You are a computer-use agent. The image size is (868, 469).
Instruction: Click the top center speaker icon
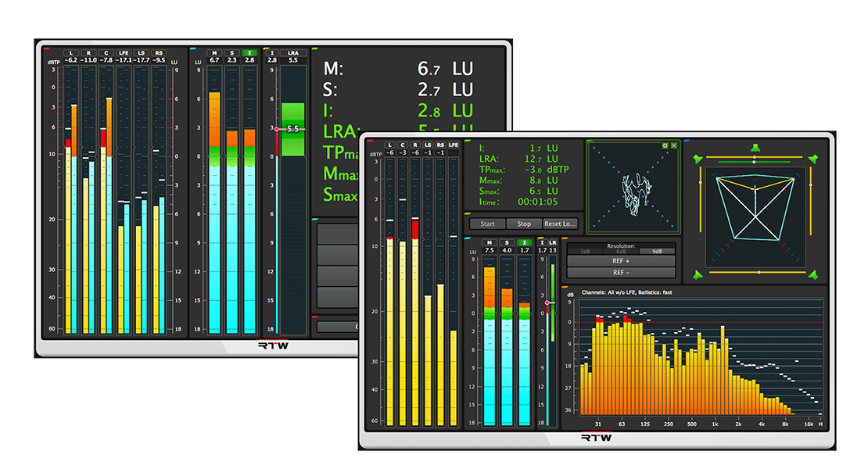pos(755,148)
